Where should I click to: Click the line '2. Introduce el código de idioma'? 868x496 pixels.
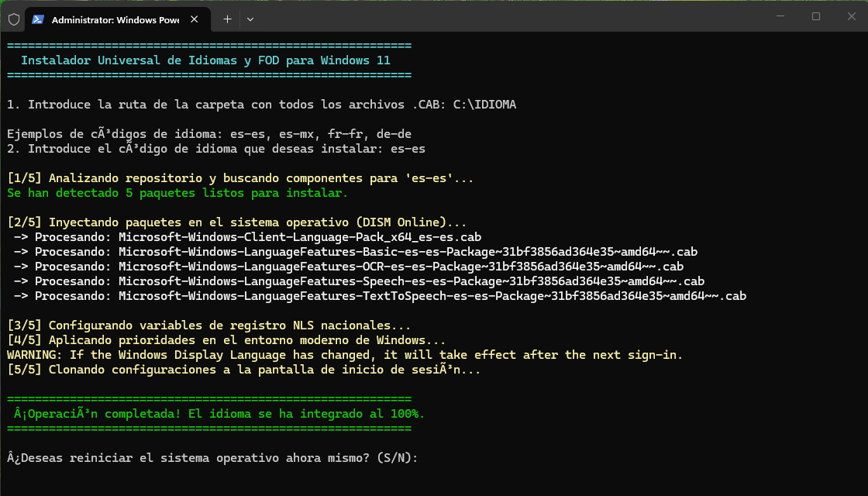tap(216, 149)
